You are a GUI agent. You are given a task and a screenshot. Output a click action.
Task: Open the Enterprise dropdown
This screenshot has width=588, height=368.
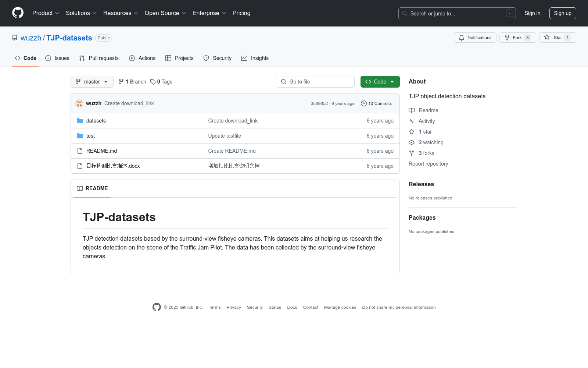tap(209, 13)
